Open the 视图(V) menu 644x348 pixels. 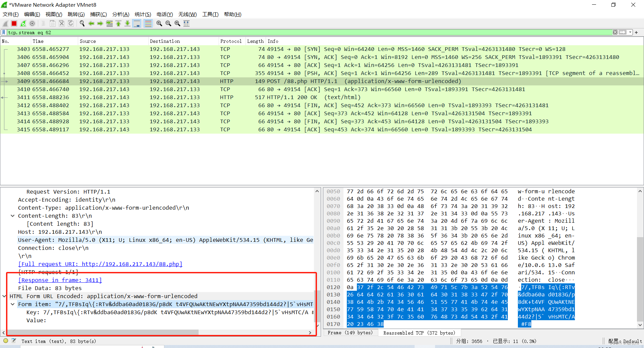coord(54,14)
